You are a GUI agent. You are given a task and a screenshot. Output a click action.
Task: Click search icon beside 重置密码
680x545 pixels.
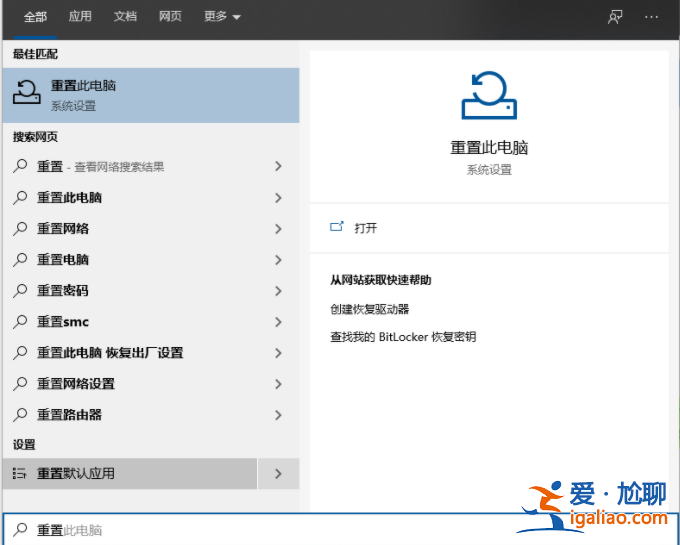tap(20, 290)
